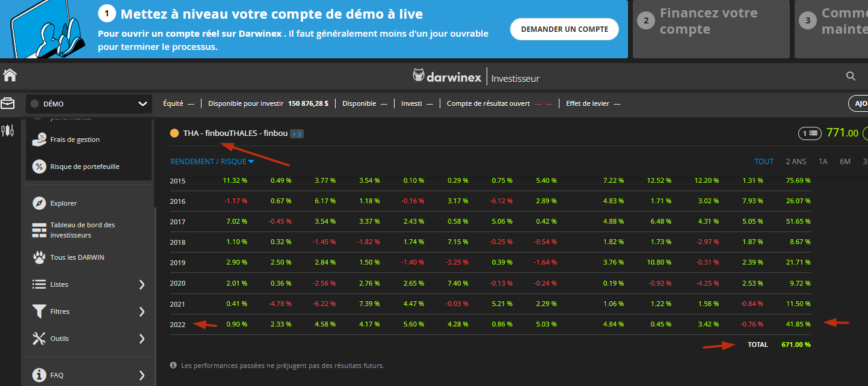
Task: Select the 1A timeframe tab
Action: 823,161
